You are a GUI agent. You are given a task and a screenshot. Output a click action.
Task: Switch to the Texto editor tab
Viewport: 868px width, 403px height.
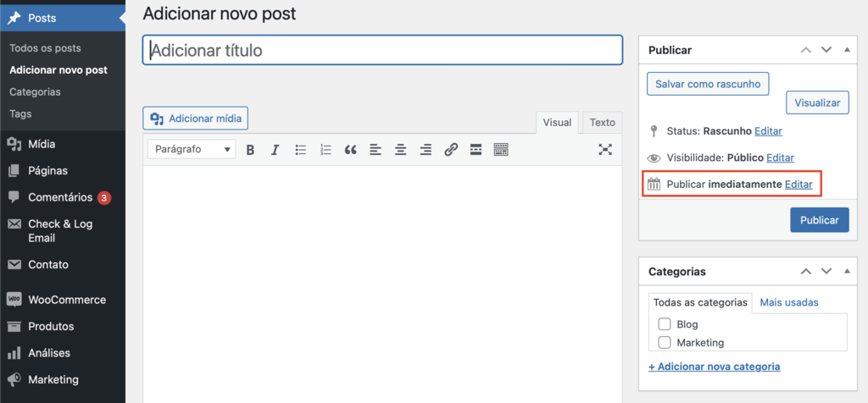pyautogui.click(x=603, y=123)
